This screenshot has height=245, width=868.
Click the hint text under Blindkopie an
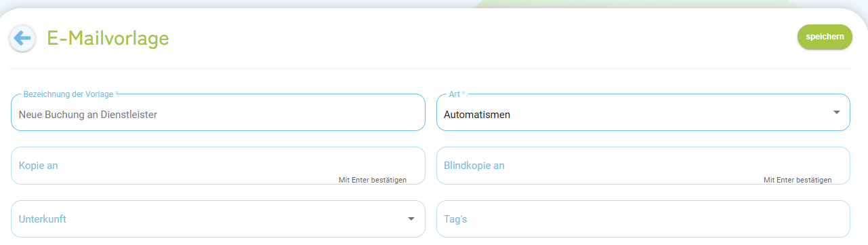point(798,180)
